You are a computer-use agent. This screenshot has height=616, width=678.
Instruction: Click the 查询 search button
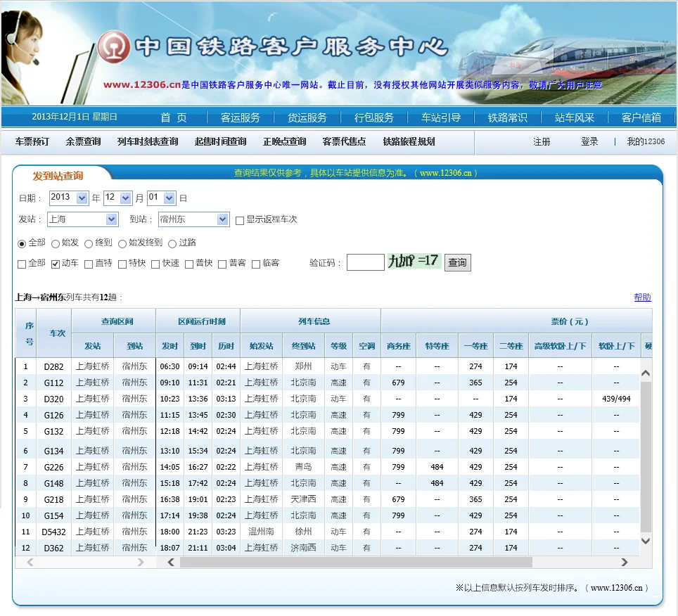coord(457,261)
